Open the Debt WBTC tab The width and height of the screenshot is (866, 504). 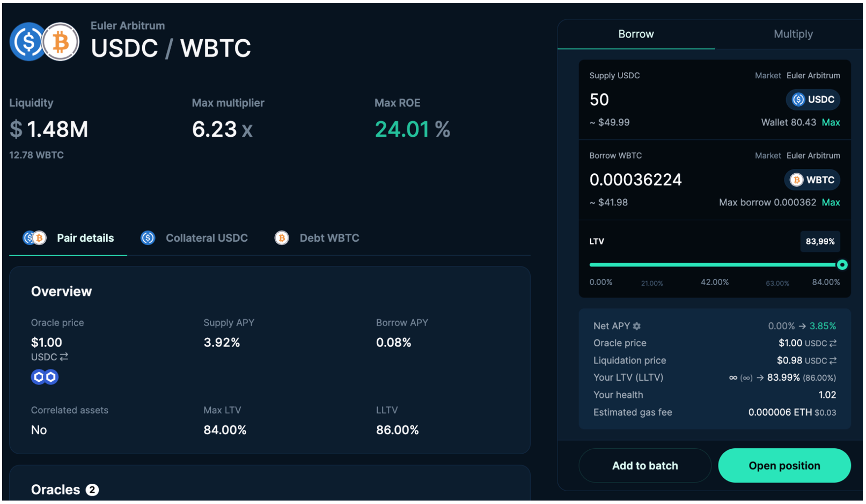pyautogui.click(x=317, y=238)
